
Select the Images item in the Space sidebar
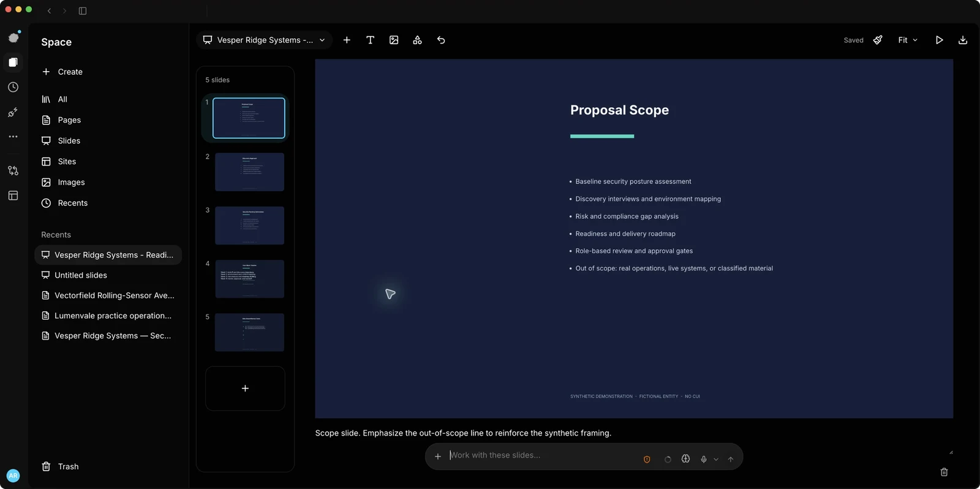(108, 183)
